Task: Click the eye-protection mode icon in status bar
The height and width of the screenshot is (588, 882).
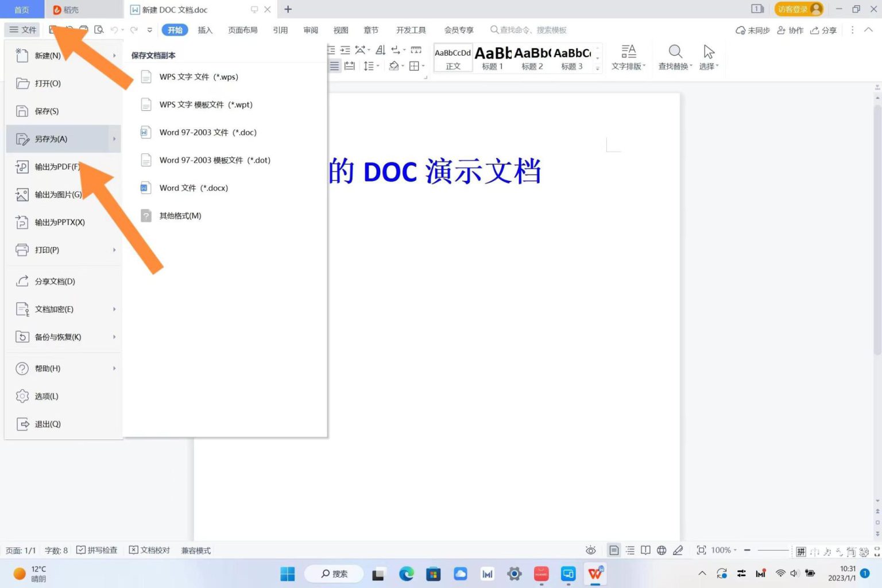Action: point(591,550)
